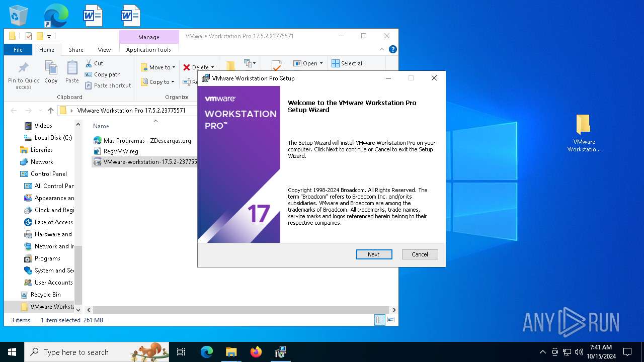
Task: Select Libraries in the navigation pane
Action: coord(36,150)
